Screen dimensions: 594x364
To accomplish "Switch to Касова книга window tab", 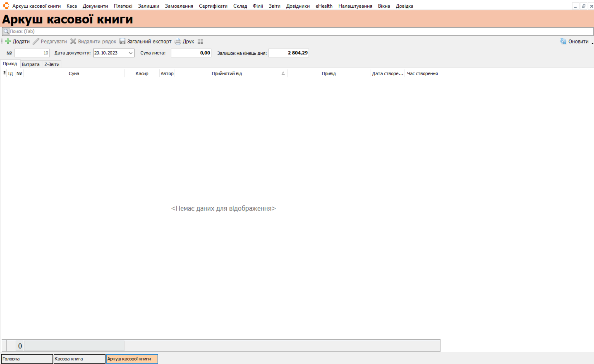I will click(79, 359).
